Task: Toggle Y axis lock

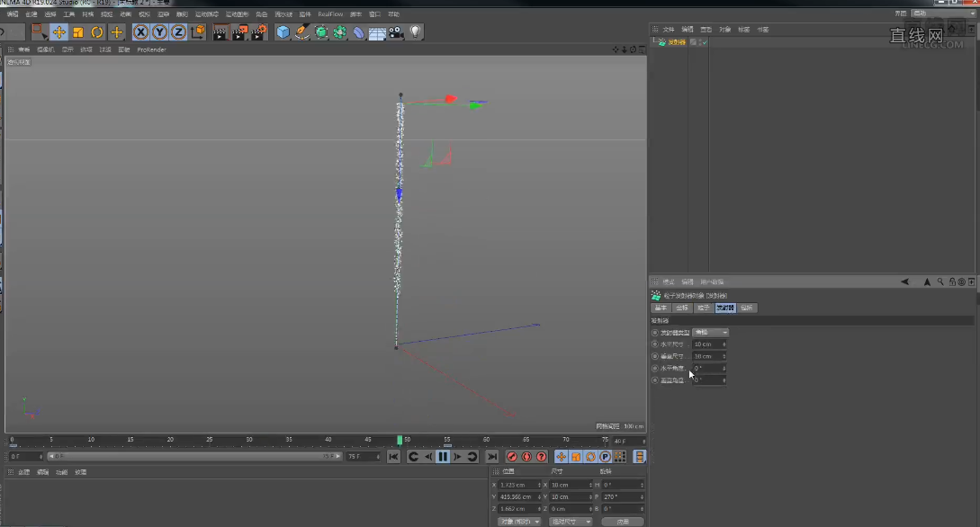Action: click(159, 31)
